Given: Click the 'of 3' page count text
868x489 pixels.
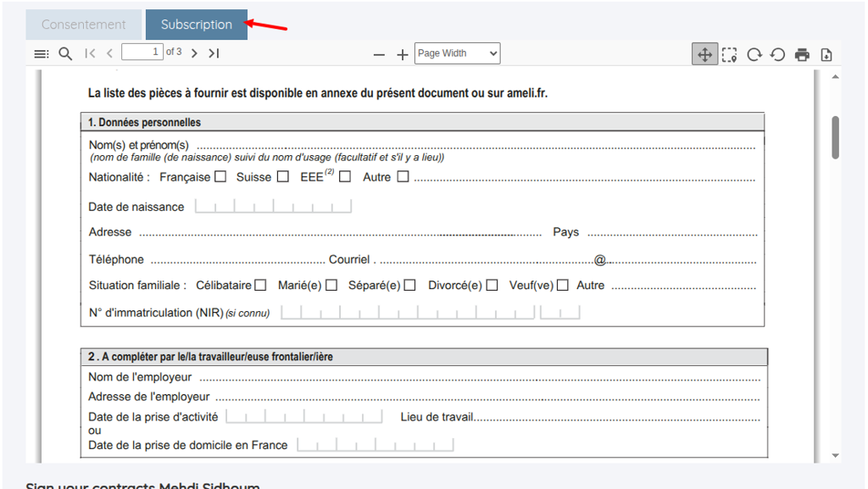Looking at the screenshot, I should tap(174, 52).
